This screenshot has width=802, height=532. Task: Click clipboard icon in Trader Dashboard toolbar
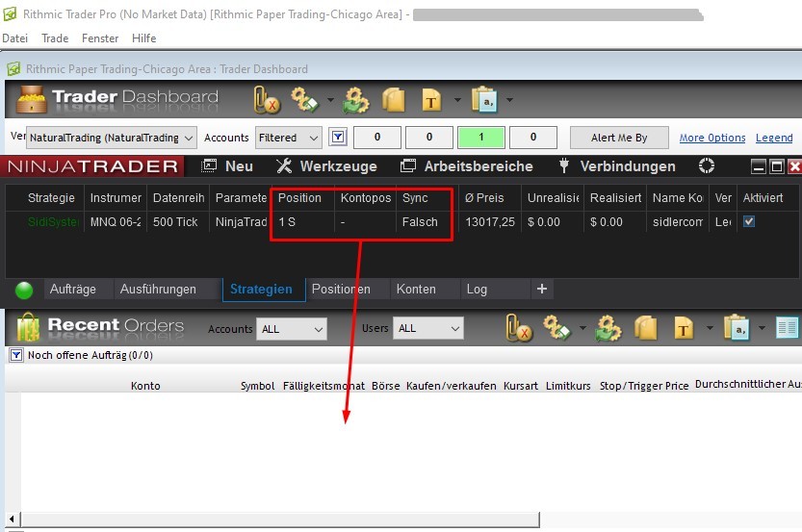[x=484, y=100]
